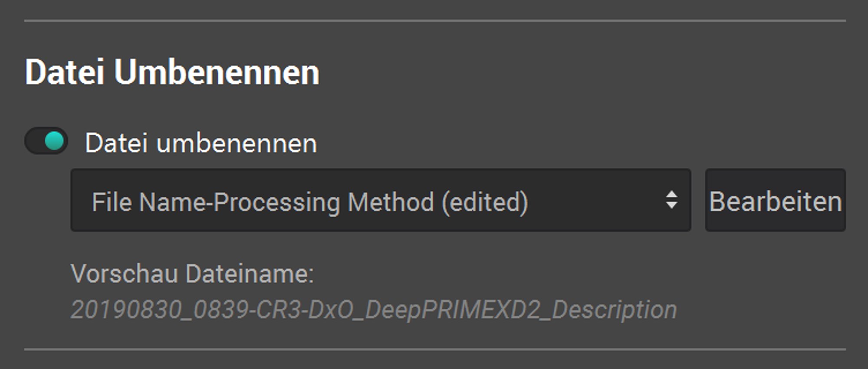Click the '(edited)' suffix in the naming dropdown
Image resolution: width=868 pixels, height=369 pixels.
coord(485,202)
